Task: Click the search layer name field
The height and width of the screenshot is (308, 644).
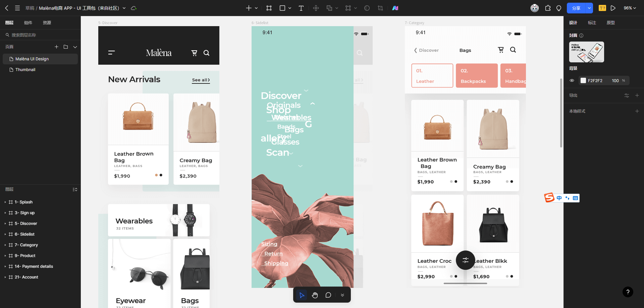Action: pos(40,35)
